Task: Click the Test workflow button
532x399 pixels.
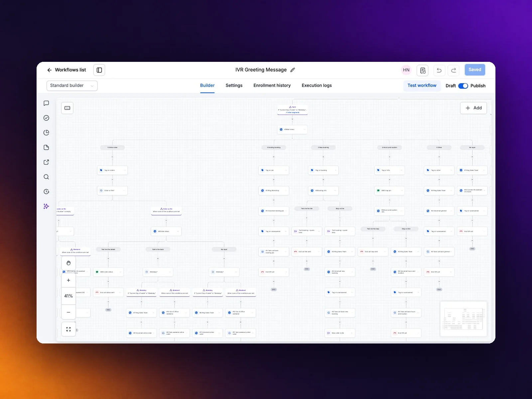Action: tap(422, 85)
